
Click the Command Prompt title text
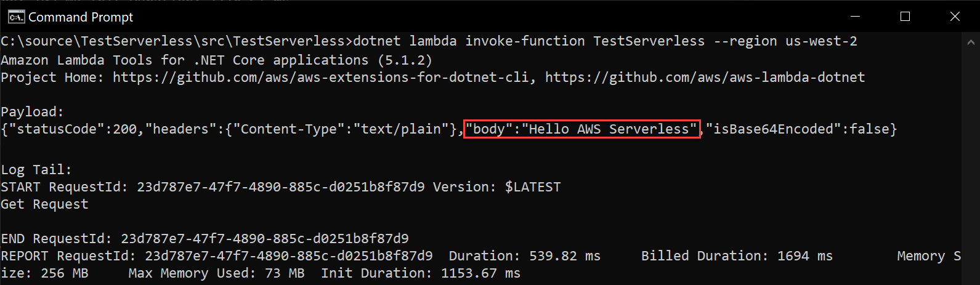(x=81, y=17)
